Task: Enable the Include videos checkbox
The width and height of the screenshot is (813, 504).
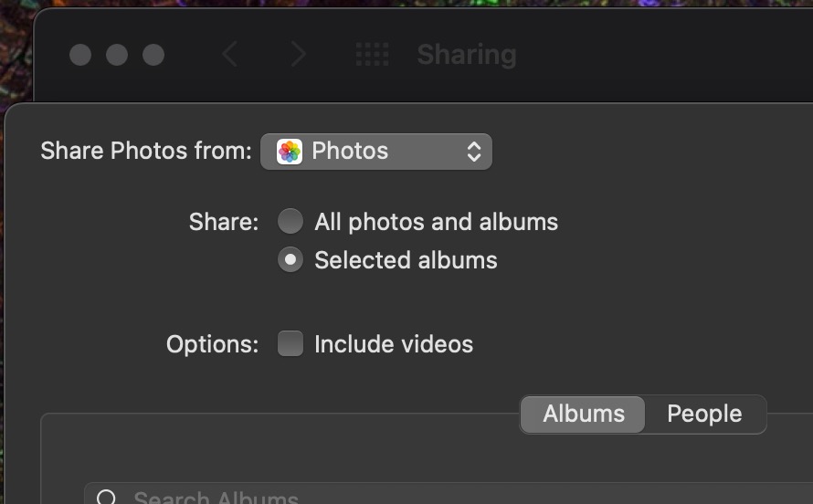Action: pyautogui.click(x=290, y=343)
